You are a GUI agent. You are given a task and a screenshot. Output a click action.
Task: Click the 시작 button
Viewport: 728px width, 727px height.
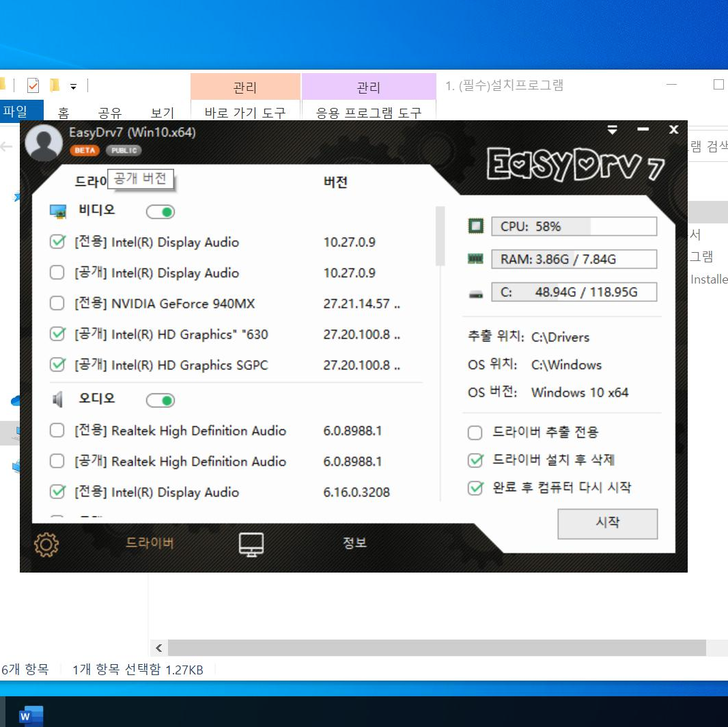point(607,523)
